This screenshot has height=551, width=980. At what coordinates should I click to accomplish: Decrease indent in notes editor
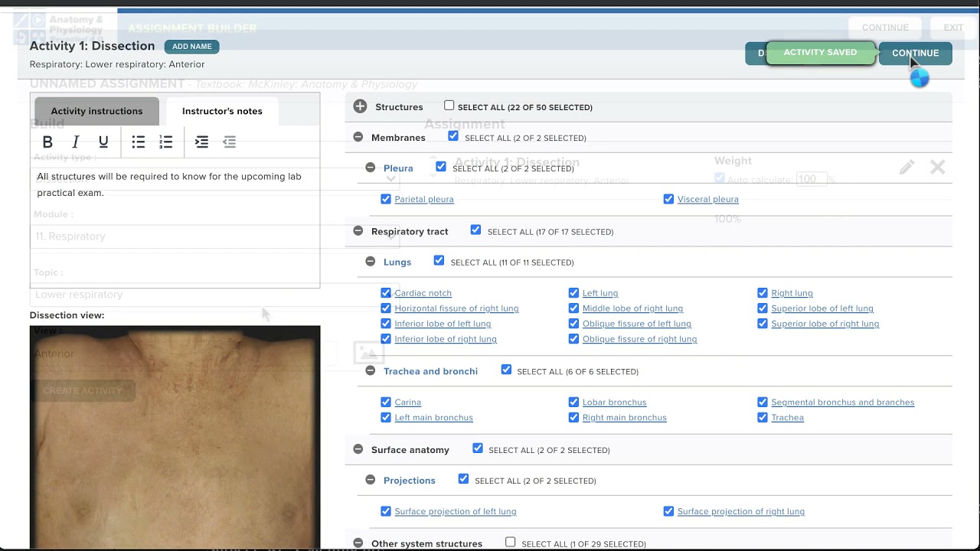point(229,142)
